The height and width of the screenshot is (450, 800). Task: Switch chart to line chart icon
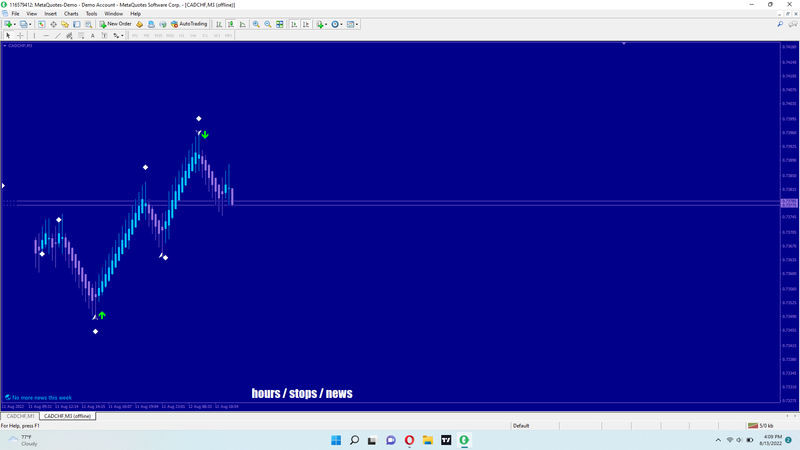[242, 24]
